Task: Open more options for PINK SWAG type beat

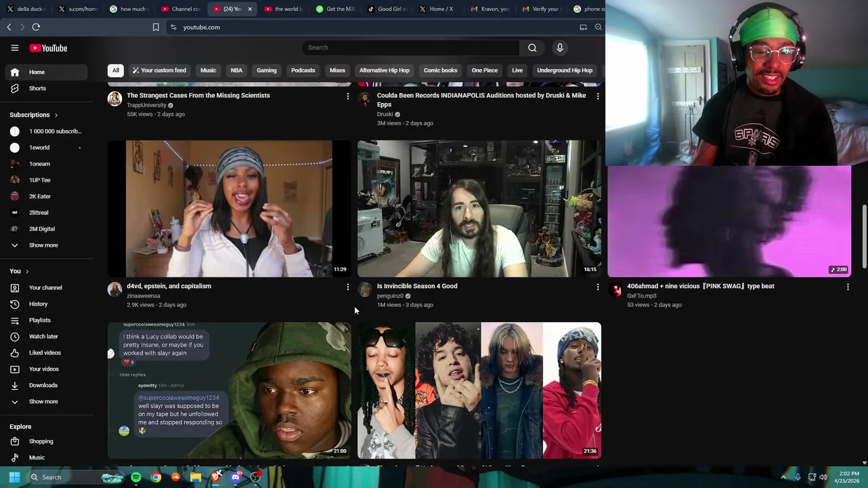Action: click(848, 287)
